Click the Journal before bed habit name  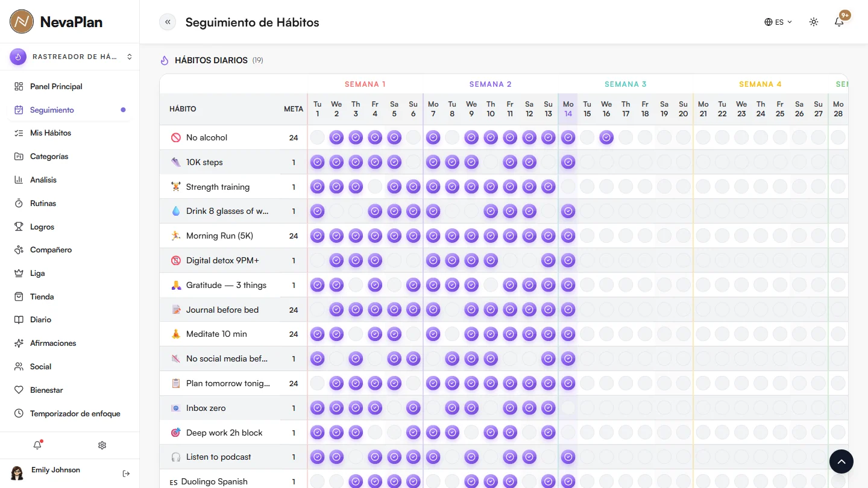pyautogui.click(x=222, y=310)
